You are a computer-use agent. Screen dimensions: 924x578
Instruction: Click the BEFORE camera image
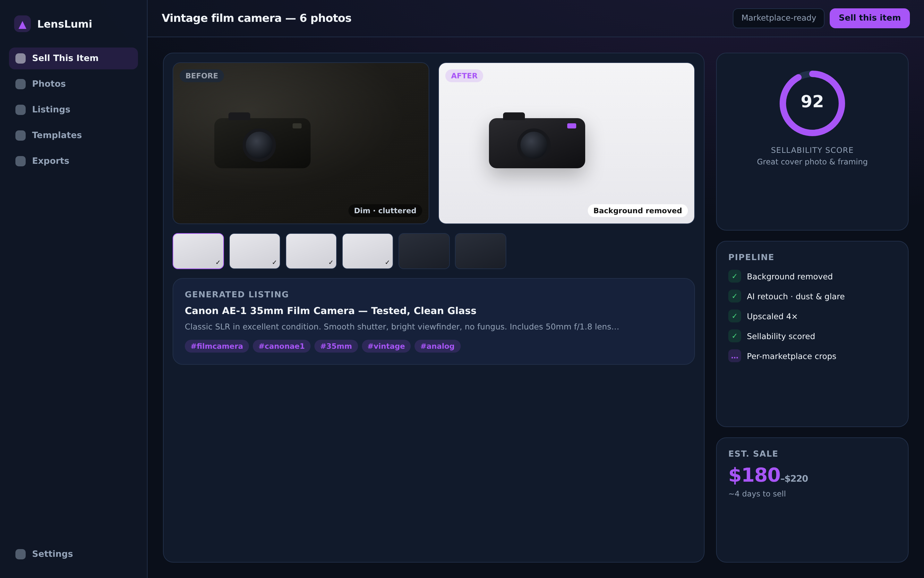pyautogui.click(x=301, y=143)
